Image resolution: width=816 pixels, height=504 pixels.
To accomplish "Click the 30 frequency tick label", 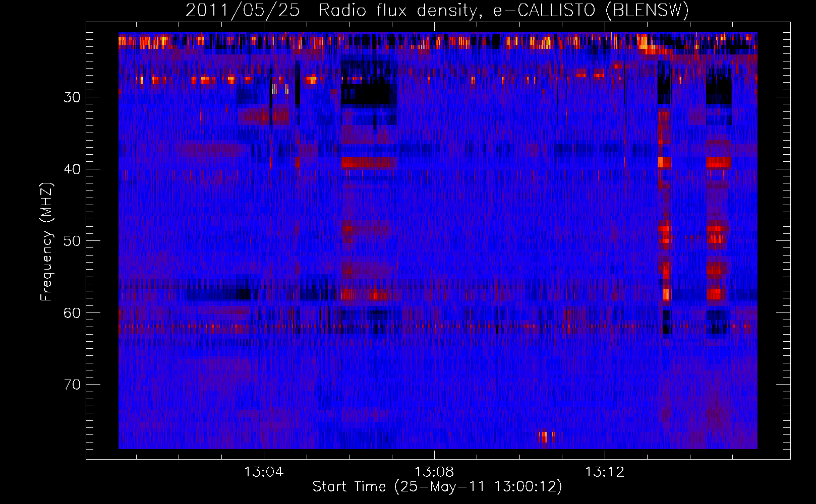I will (x=72, y=97).
